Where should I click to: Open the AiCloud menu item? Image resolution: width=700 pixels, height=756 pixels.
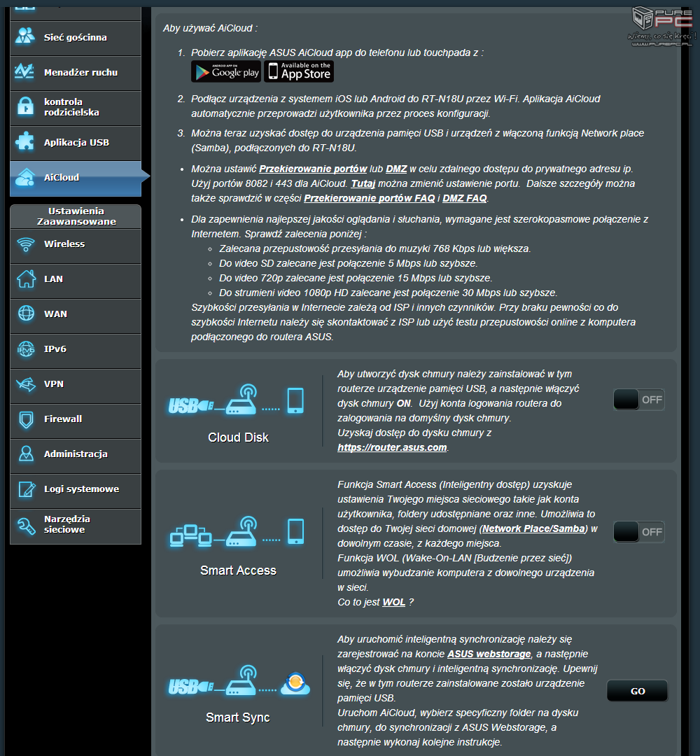pyautogui.click(x=76, y=178)
